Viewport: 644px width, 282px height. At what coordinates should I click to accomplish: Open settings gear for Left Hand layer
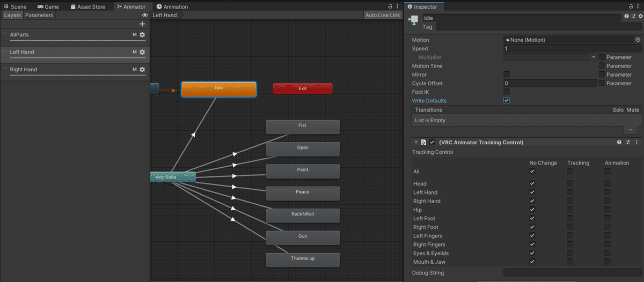(x=142, y=52)
